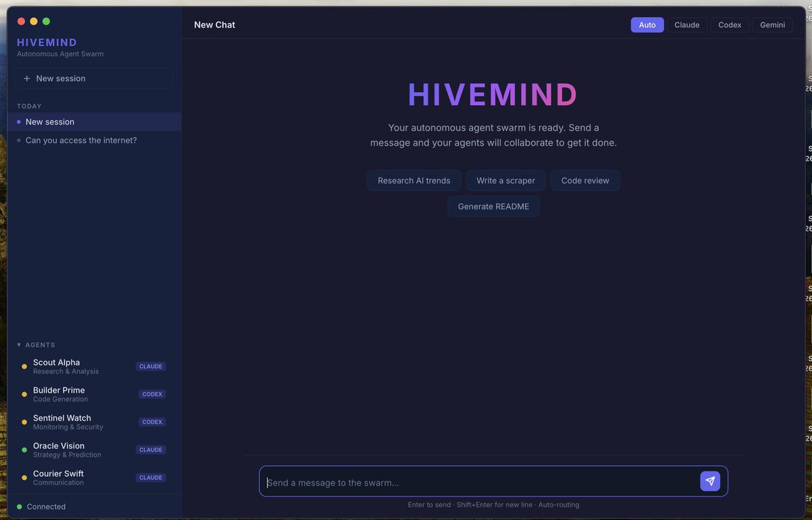Image resolution: width=812 pixels, height=520 pixels.
Task: Select the Auto routing mode
Action: pyautogui.click(x=648, y=25)
